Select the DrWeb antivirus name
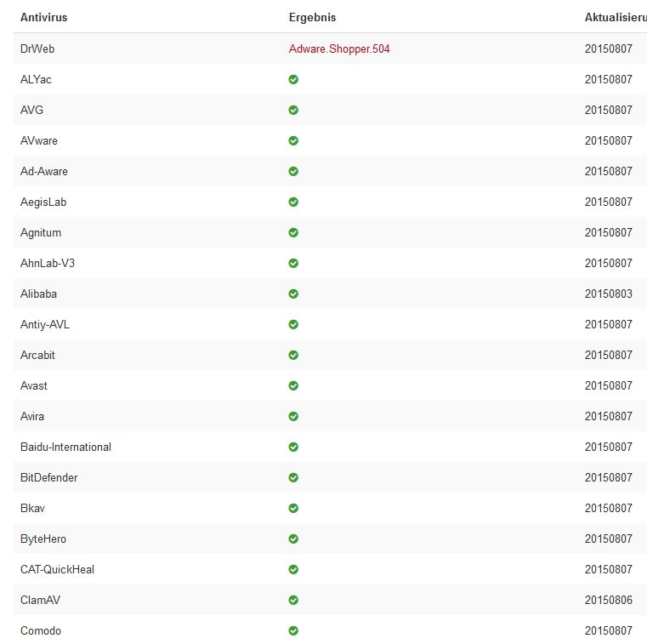The width and height of the screenshot is (647, 644). [37, 48]
